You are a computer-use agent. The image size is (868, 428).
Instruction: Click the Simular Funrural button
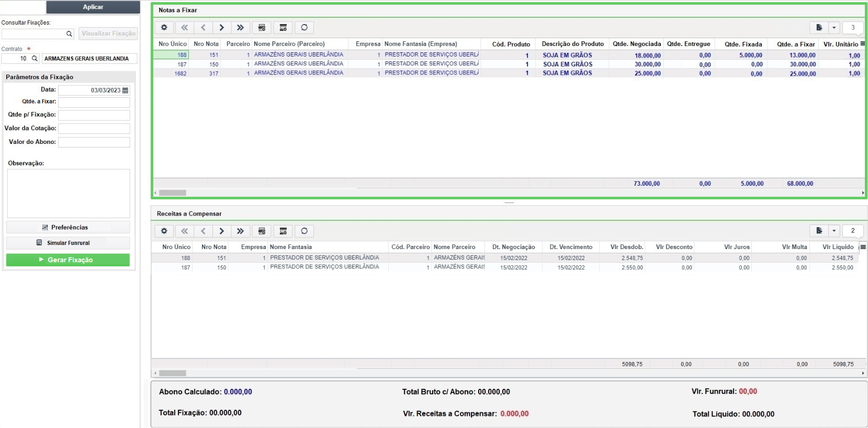pyautogui.click(x=68, y=243)
